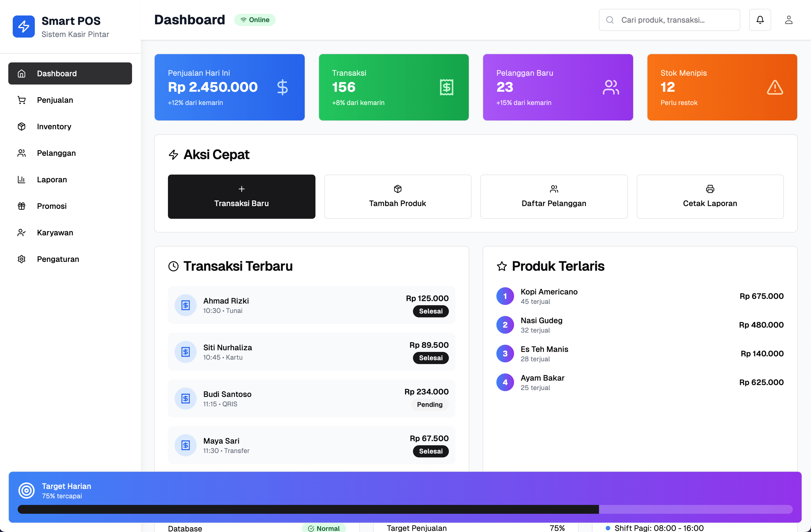
Task: Open the Stok Menipis card
Action: (722, 87)
